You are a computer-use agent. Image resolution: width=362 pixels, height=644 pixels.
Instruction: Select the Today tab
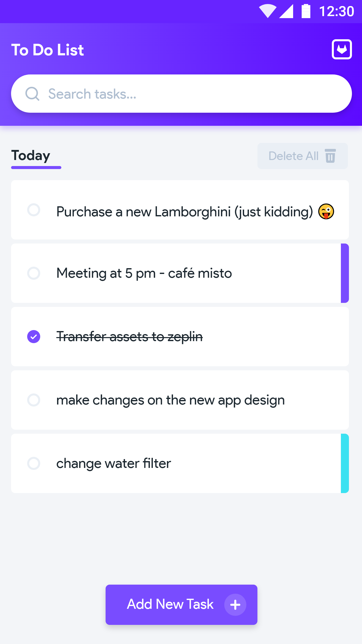click(31, 155)
